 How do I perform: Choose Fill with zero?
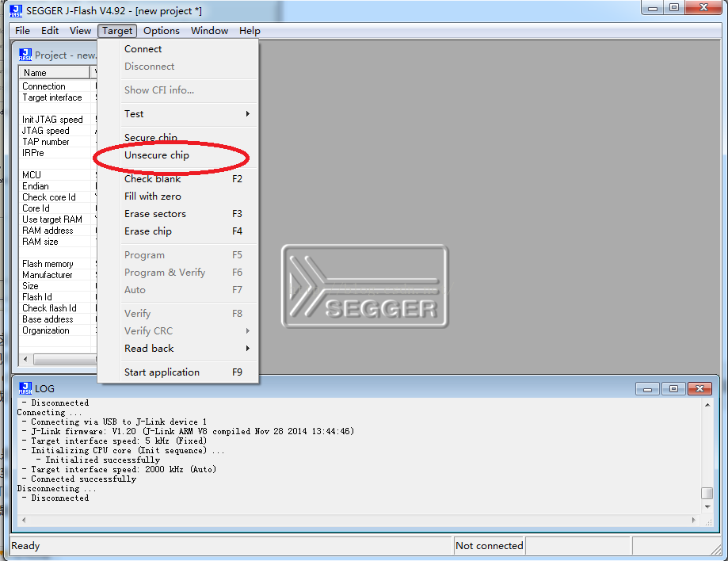177,197
